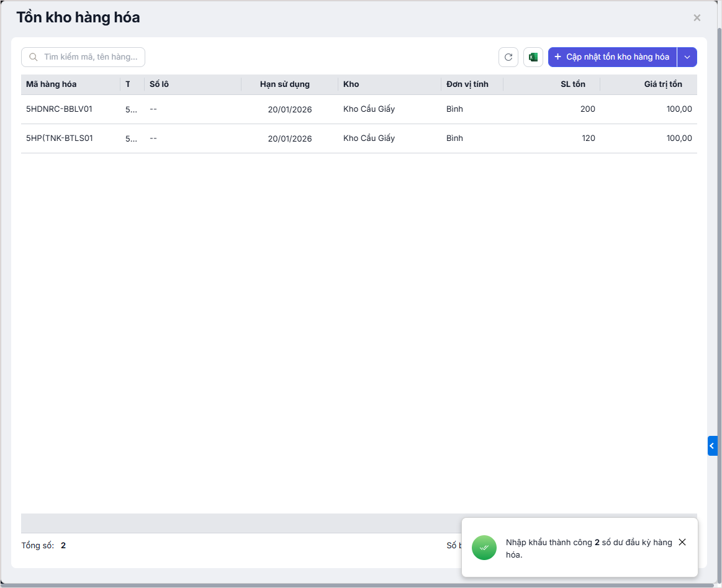Close the Tồn kho hàng hóa dialog
Screen dimensions: 722x588
pyautogui.click(x=697, y=18)
